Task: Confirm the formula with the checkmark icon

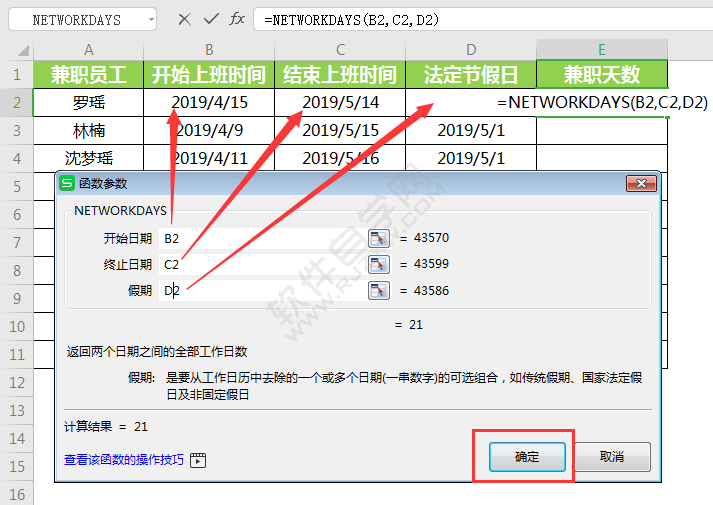Action: [x=211, y=19]
